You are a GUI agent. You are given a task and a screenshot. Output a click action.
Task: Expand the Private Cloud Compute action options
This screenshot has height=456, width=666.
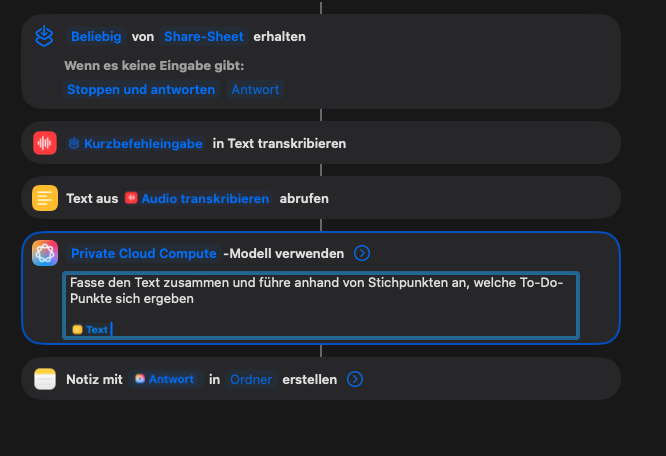pos(363,253)
